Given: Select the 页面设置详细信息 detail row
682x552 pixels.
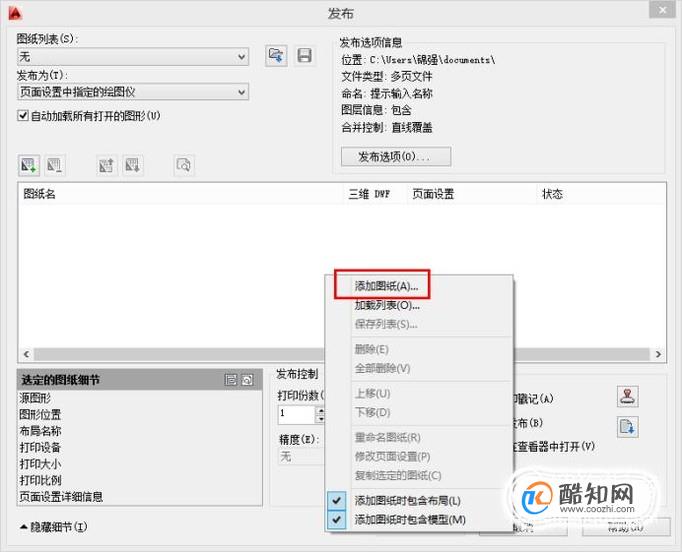Looking at the screenshot, I should [140, 497].
